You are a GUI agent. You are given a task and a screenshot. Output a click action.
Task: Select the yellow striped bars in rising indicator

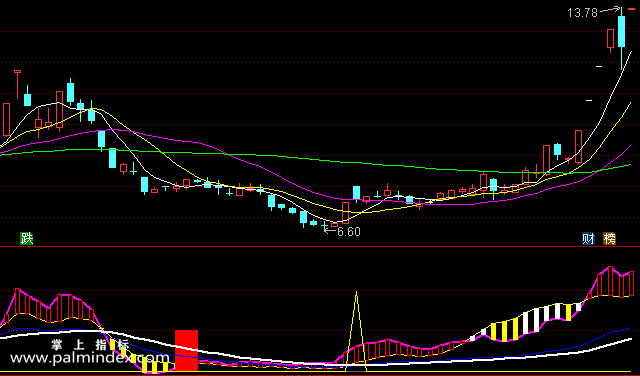[x=504, y=331]
